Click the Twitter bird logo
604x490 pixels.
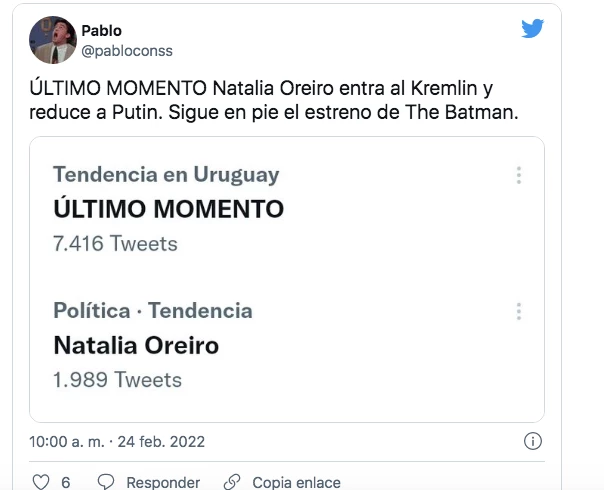pos(532,29)
